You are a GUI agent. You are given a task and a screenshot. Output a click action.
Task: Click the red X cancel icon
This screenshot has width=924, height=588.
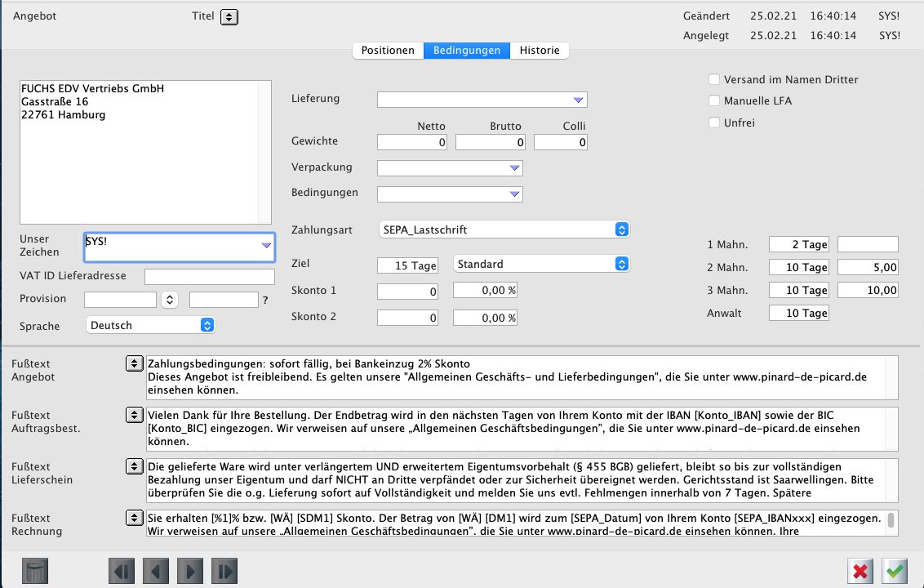click(860, 571)
